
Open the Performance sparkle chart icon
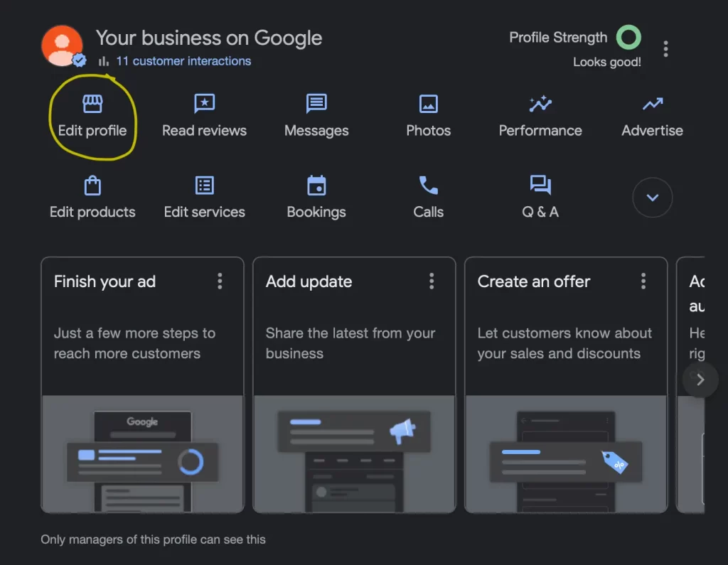[540, 104]
